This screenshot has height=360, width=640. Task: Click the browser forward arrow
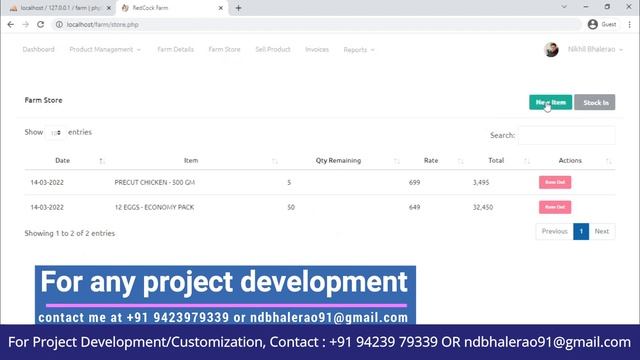26,24
